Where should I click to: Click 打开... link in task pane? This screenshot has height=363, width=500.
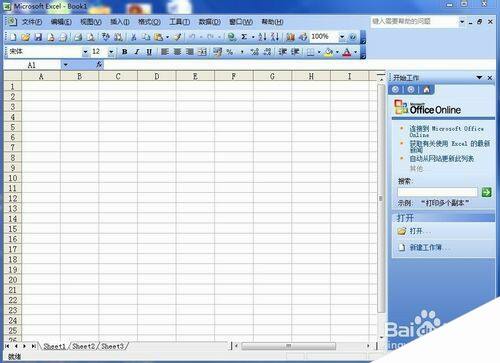[420, 231]
